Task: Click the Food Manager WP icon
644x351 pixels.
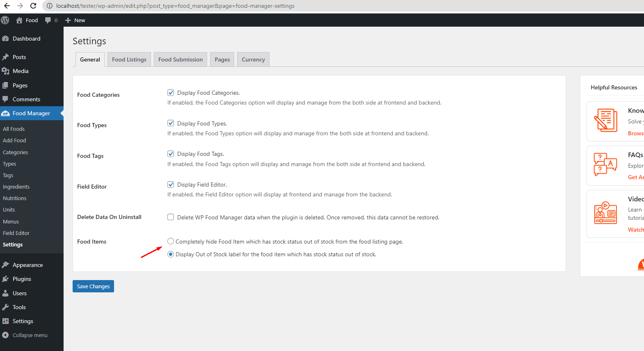Action: pos(5,114)
